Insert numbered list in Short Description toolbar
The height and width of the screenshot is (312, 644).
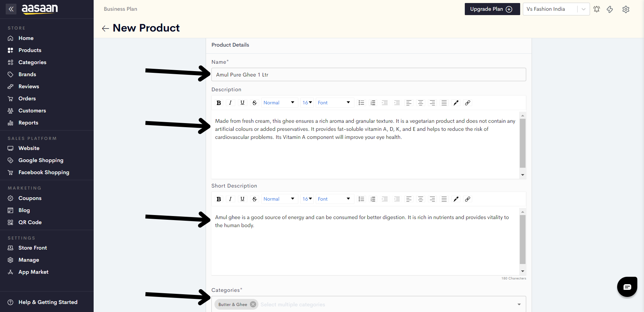coord(373,199)
